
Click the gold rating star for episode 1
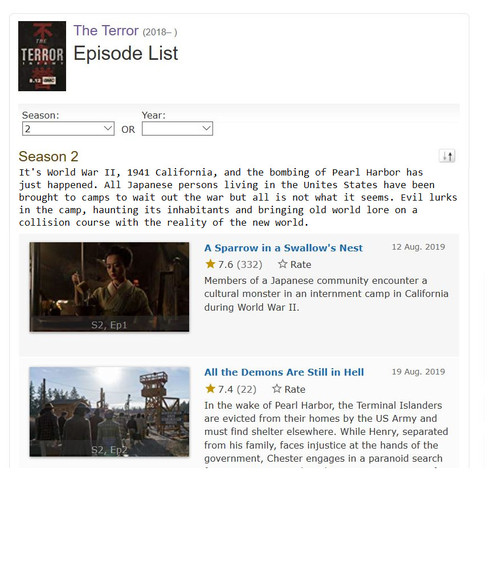(210, 264)
